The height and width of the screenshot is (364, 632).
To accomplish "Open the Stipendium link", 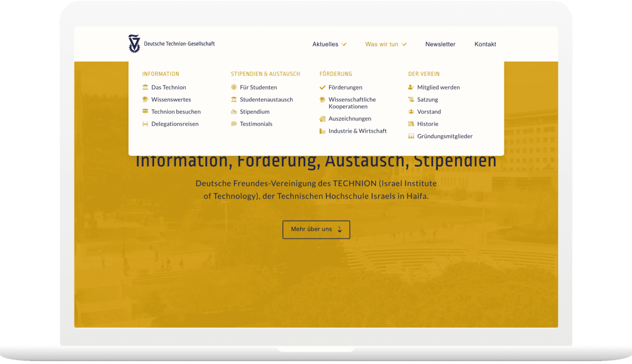I will [255, 112].
